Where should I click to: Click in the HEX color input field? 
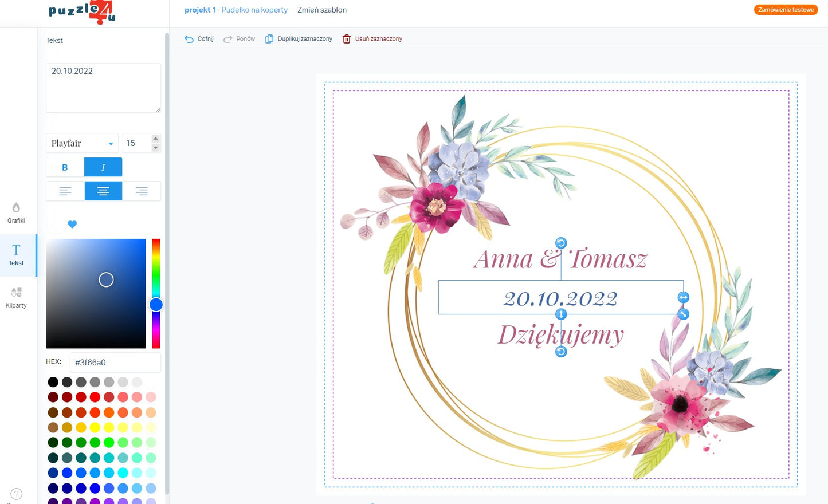pyautogui.click(x=115, y=363)
